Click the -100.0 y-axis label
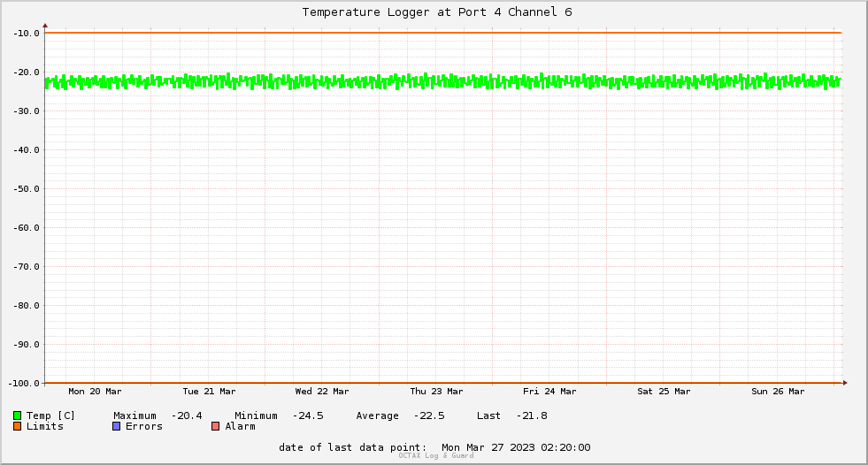The width and height of the screenshot is (868, 465). pos(24,383)
